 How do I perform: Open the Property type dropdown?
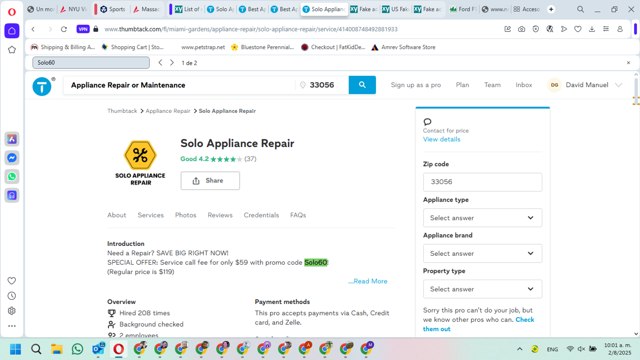(482, 289)
